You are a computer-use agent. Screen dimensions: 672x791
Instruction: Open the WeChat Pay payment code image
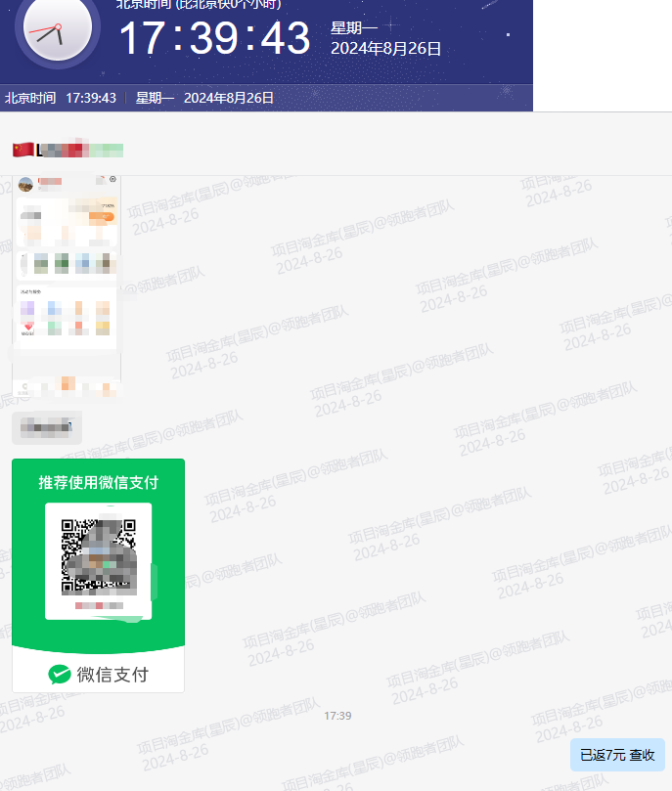point(98,575)
